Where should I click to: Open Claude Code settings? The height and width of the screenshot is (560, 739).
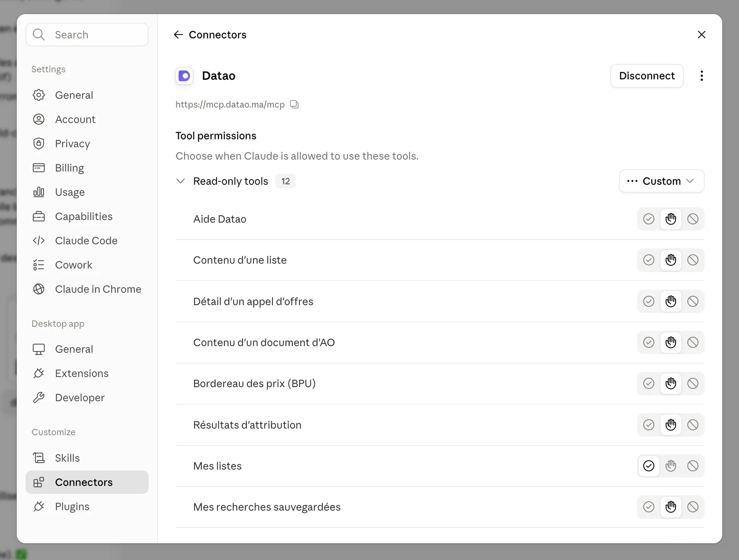[87, 241]
